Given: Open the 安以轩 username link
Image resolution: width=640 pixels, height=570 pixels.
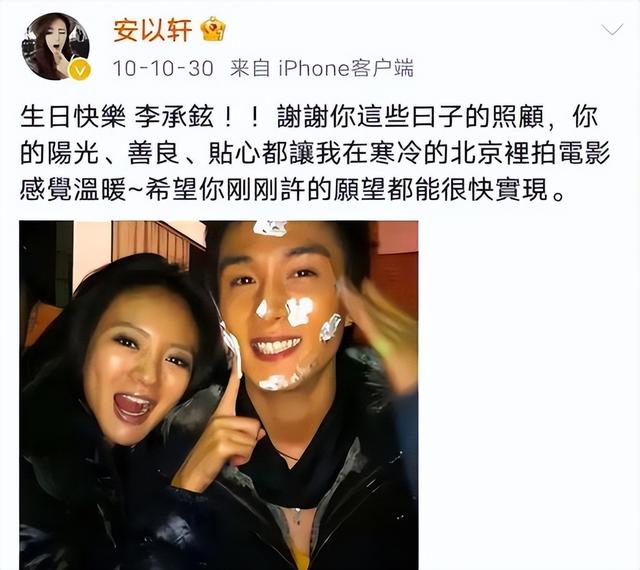Looking at the screenshot, I should tap(152, 29).
